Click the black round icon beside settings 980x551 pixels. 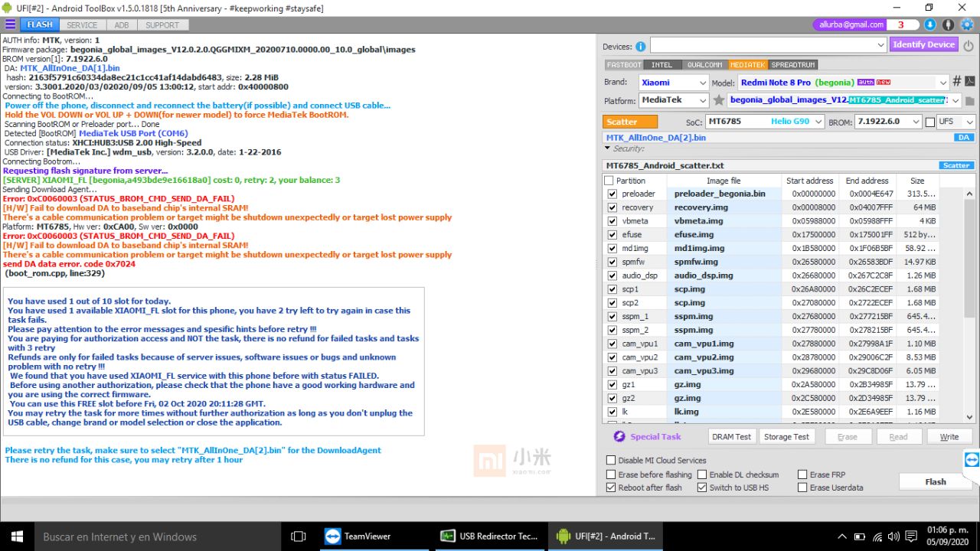tap(949, 24)
